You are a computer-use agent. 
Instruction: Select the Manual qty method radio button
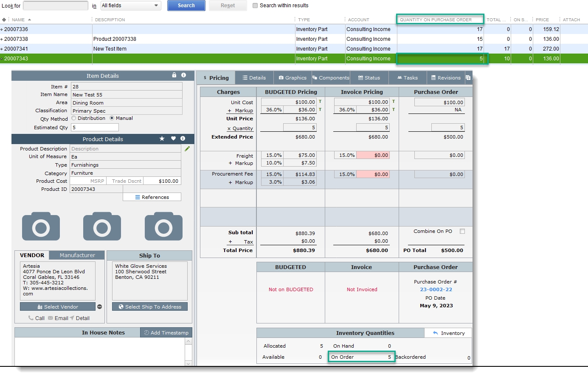(112, 118)
